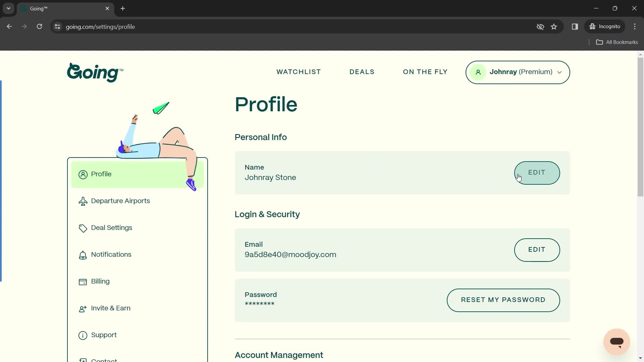Open the DEALS navigation tab
644x362 pixels.
(362, 72)
